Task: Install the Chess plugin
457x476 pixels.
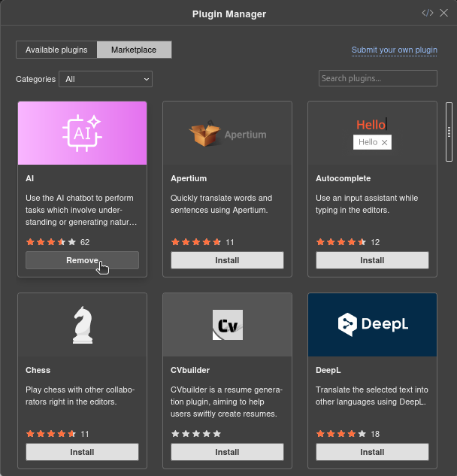Action: click(x=82, y=452)
